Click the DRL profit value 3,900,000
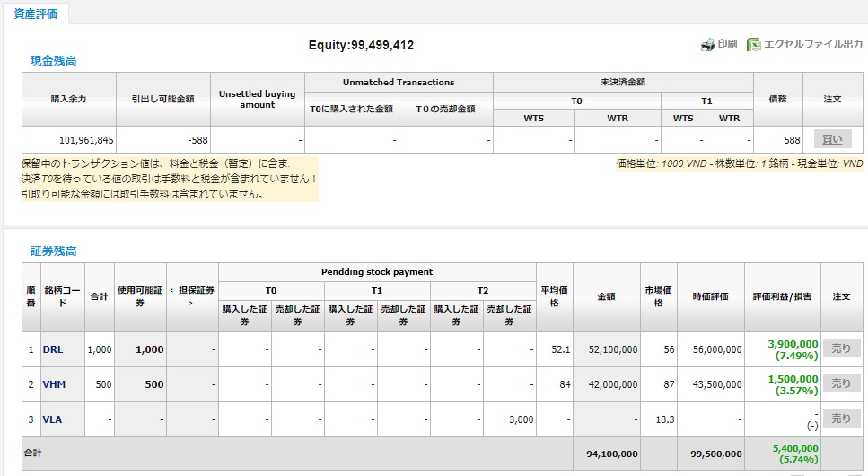The image size is (868, 476). click(x=793, y=343)
